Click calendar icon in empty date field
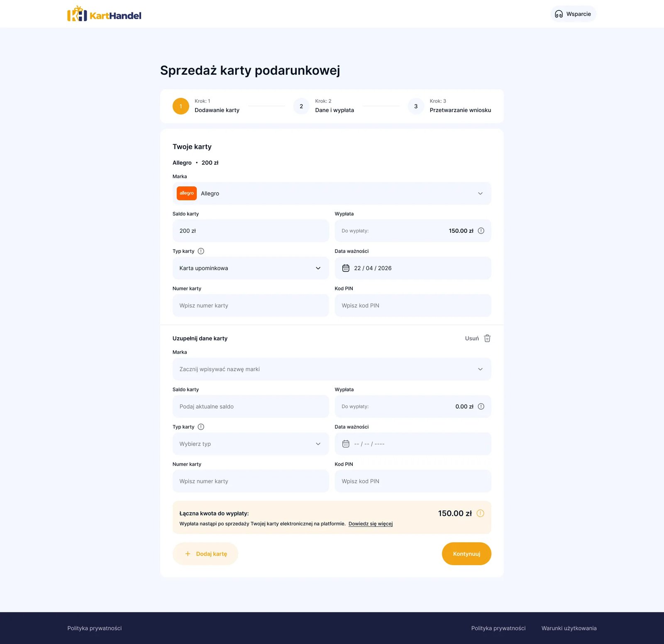 coord(346,444)
